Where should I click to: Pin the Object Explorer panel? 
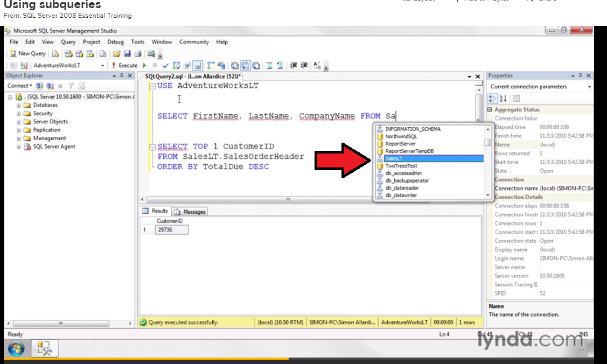point(123,75)
